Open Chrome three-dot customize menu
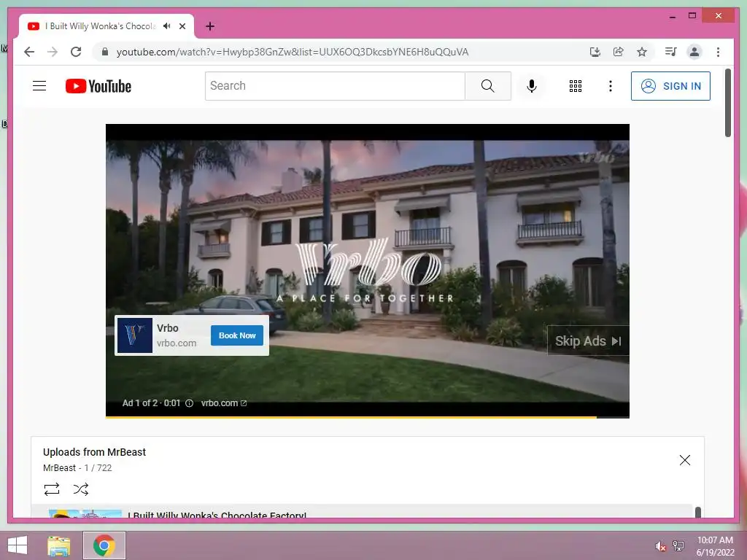 pyautogui.click(x=718, y=52)
